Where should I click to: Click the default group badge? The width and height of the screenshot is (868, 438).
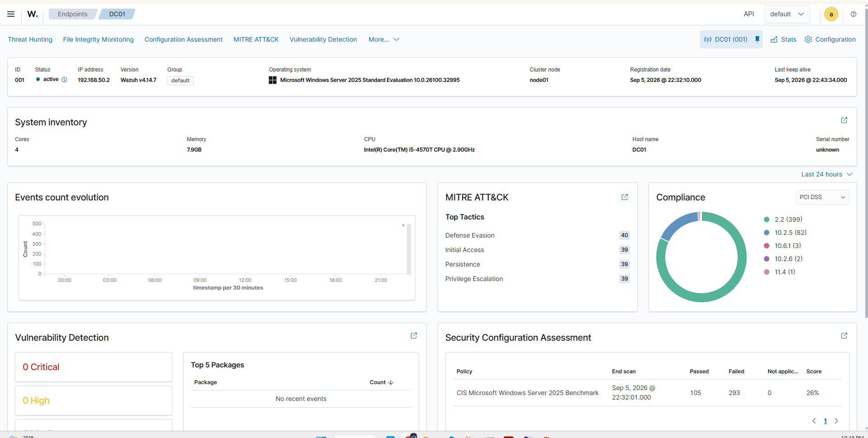tap(180, 81)
